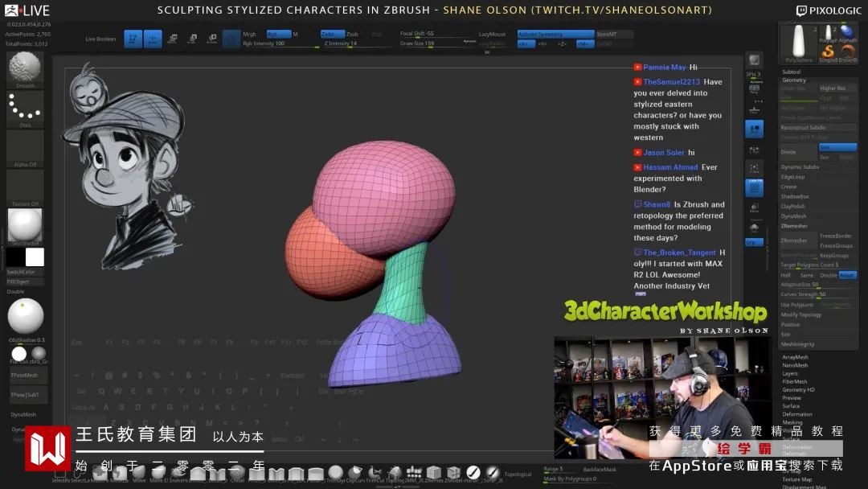This screenshot has width=868, height=489.
Task: Open the ArrayMesh menu item
Action: [x=795, y=357]
